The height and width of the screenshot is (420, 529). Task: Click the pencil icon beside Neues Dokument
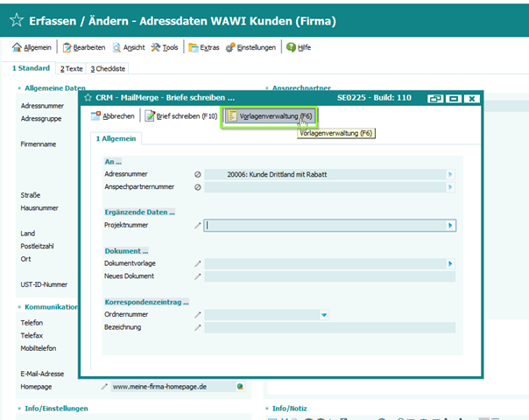point(197,276)
